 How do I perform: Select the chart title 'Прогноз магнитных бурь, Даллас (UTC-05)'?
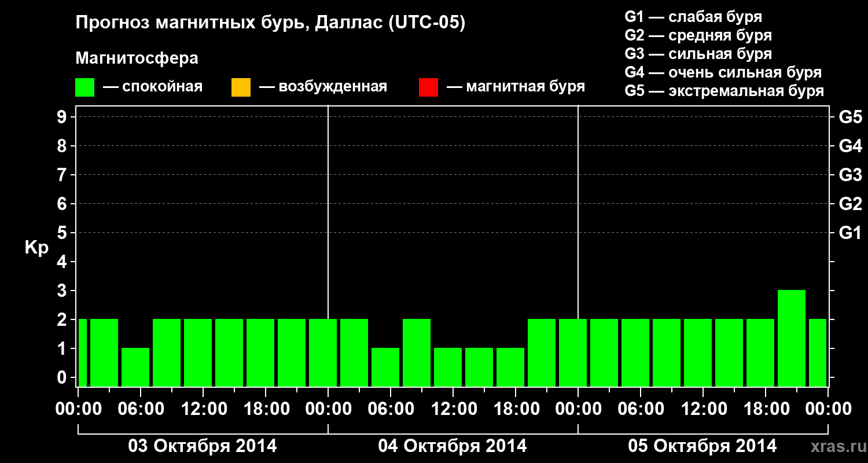pyautogui.click(x=271, y=23)
